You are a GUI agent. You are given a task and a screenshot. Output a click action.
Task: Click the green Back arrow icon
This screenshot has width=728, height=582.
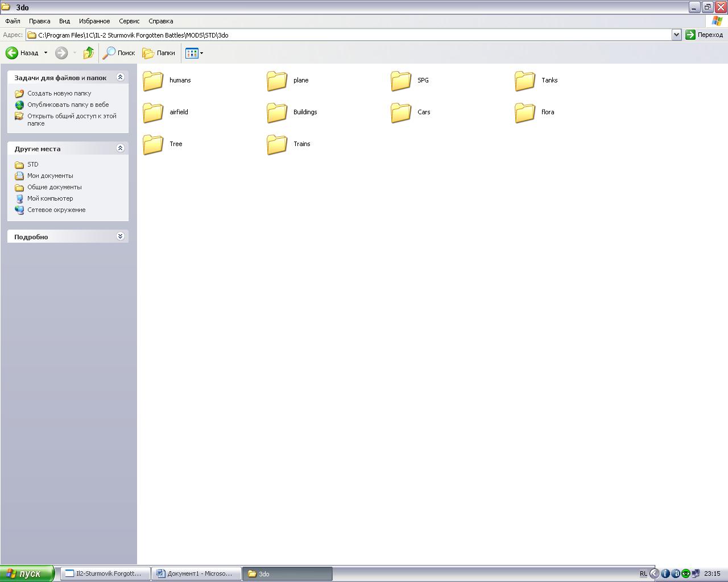click(12, 53)
